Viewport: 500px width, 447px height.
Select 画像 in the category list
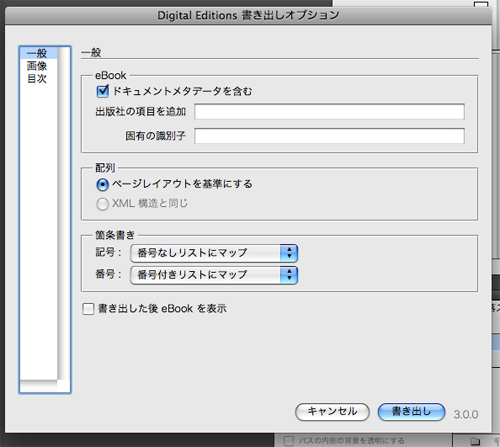click(37, 66)
